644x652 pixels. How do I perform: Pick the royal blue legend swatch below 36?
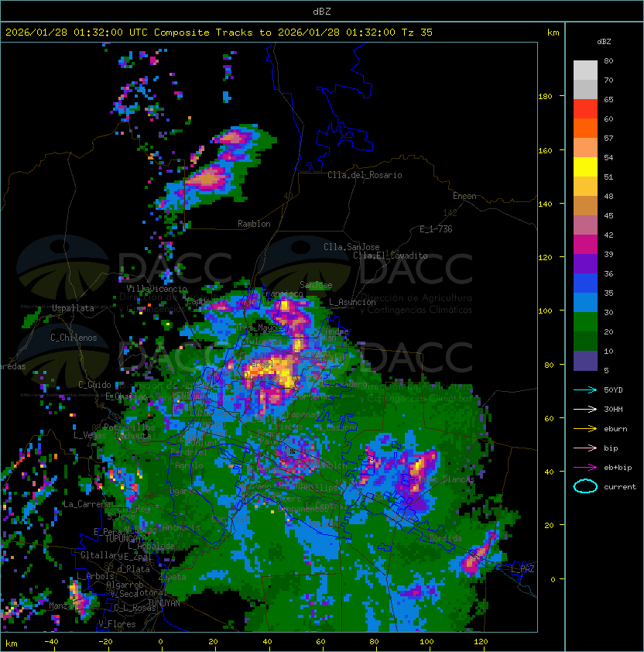tap(585, 283)
